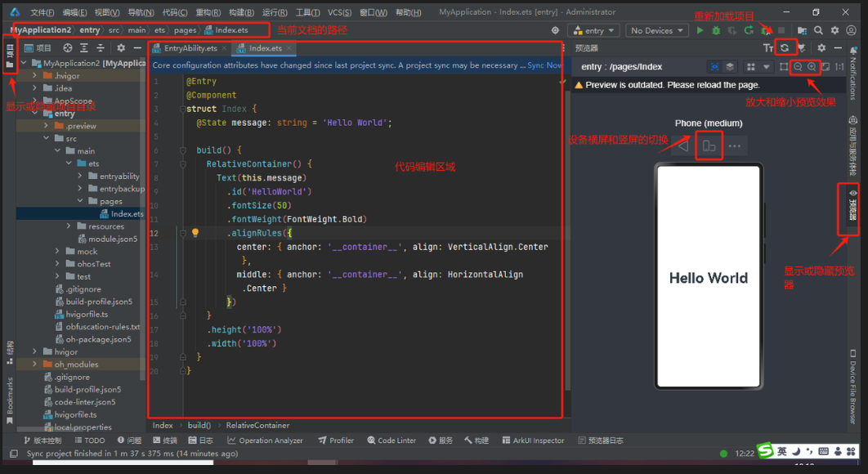Open Notifications side panel
The width and height of the screenshot is (868, 474).
click(x=853, y=74)
